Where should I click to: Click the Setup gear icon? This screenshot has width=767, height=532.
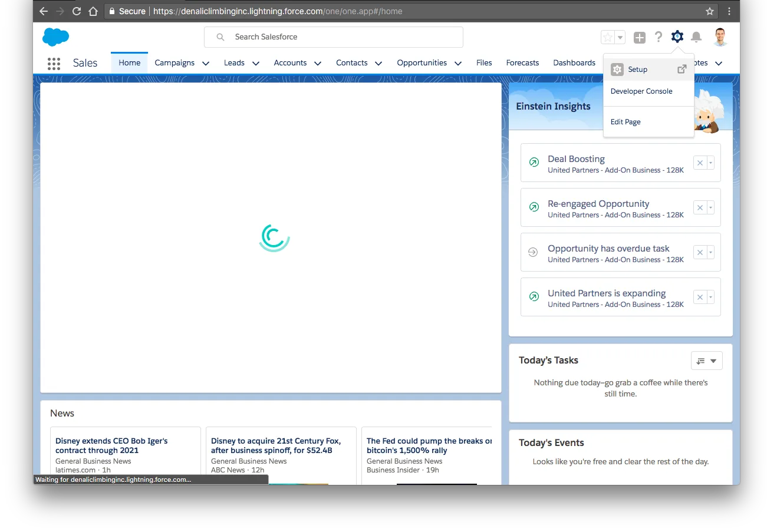pos(677,37)
